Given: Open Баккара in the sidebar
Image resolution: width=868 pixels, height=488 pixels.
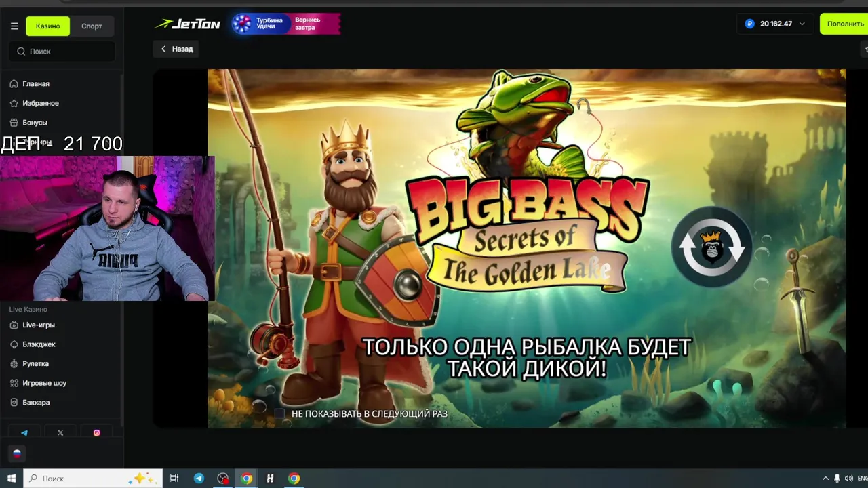Looking at the screenshot, I should [36, 402].
